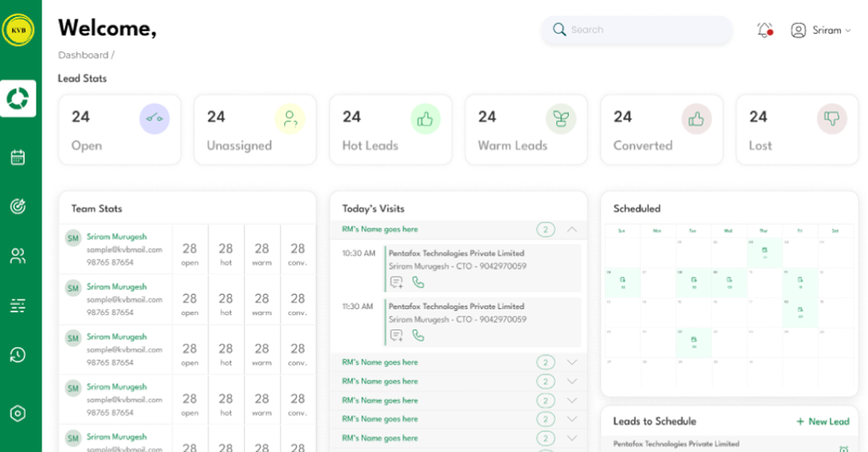Viewport: 868px width, 452px height.
Task: Expand the second RM's Name section
Action: point(573,362)
